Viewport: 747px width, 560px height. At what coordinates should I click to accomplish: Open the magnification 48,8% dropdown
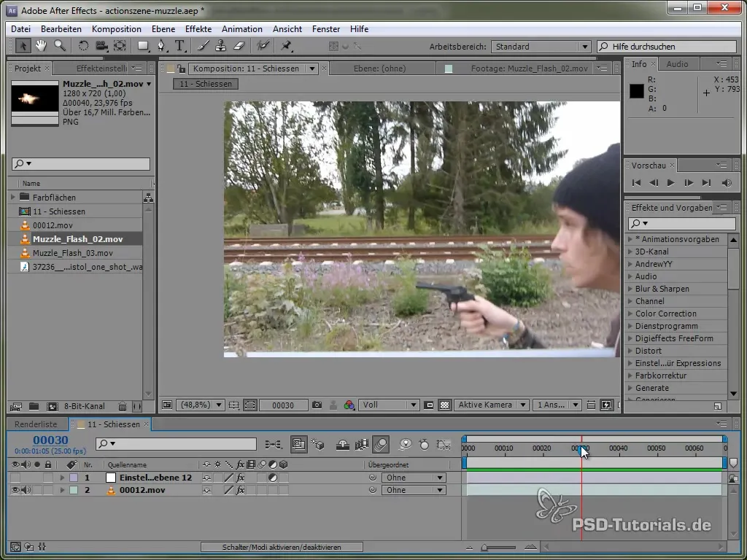[200, 405]
